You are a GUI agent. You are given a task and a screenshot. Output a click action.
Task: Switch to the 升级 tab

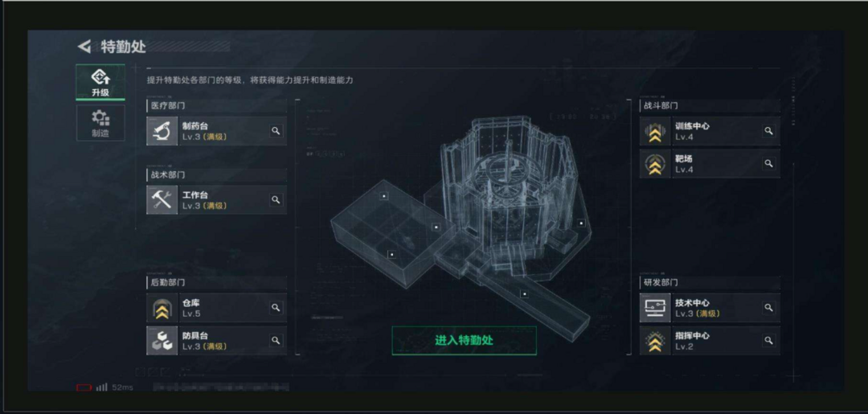point(100,82)
